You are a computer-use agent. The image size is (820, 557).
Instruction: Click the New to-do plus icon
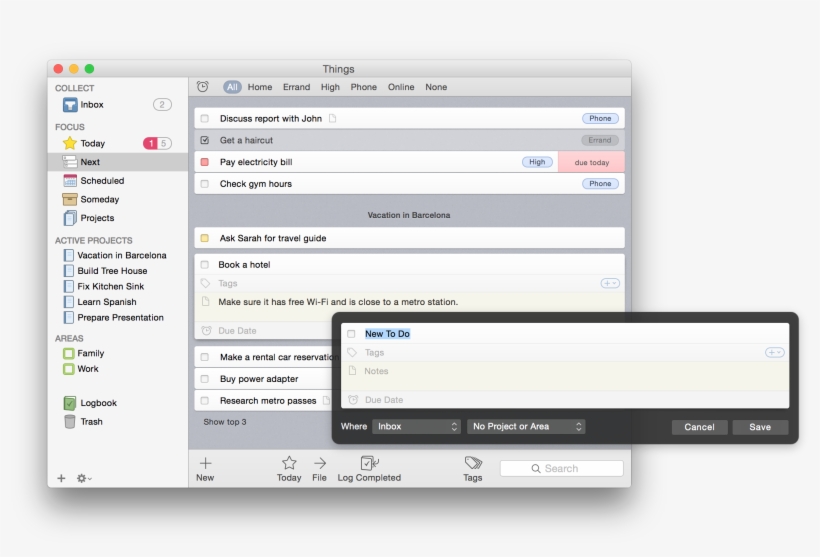pos(205,463)
